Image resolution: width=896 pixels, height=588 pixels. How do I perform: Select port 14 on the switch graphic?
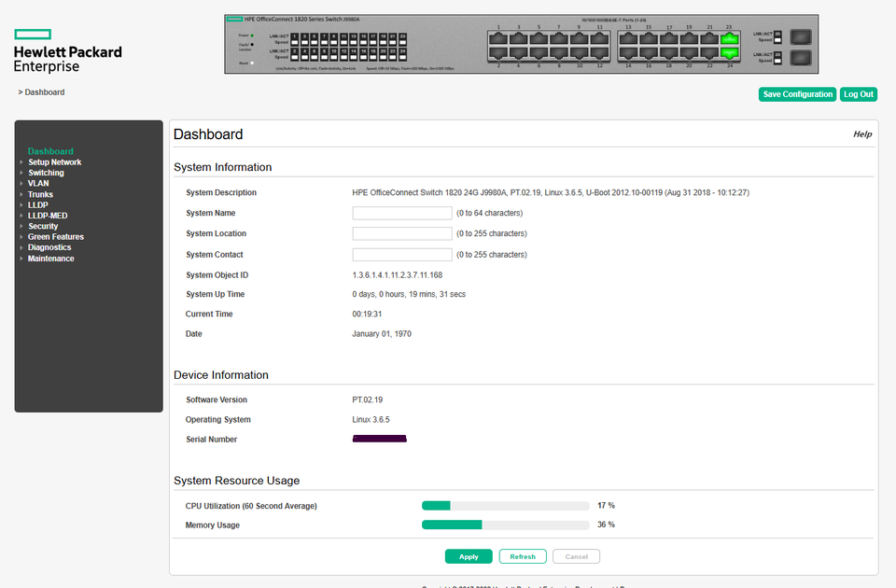click(x=628, y=53)
